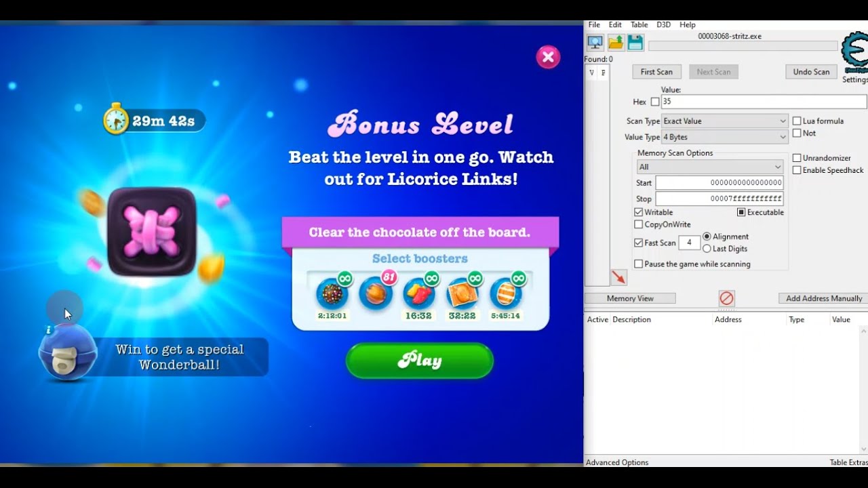Open the Help menu
This screenshot has width=868, height=488.
point(688,24)
